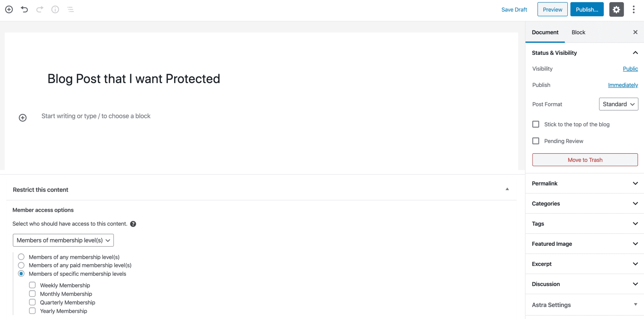Check the Weekly Membership checkbox
Viewport: 644px width, 319px height.
(x=32, y=285)
